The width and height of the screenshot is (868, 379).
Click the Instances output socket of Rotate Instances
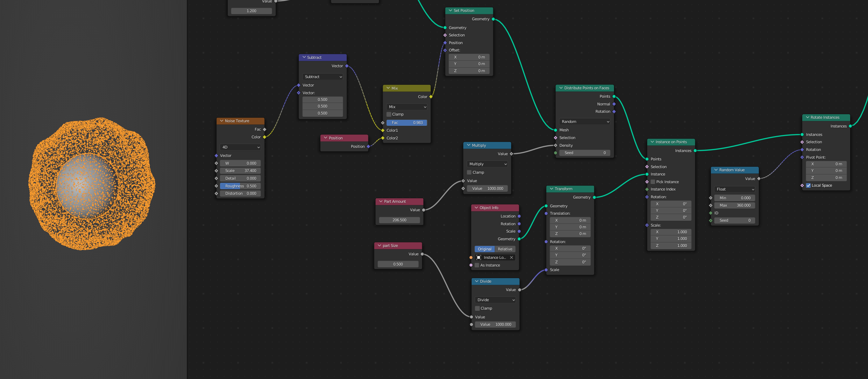[850, 126]
